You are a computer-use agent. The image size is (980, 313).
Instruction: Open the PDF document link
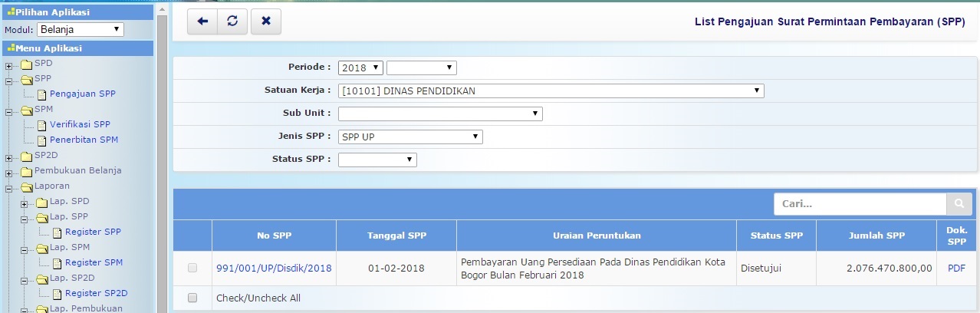(956, 268)
